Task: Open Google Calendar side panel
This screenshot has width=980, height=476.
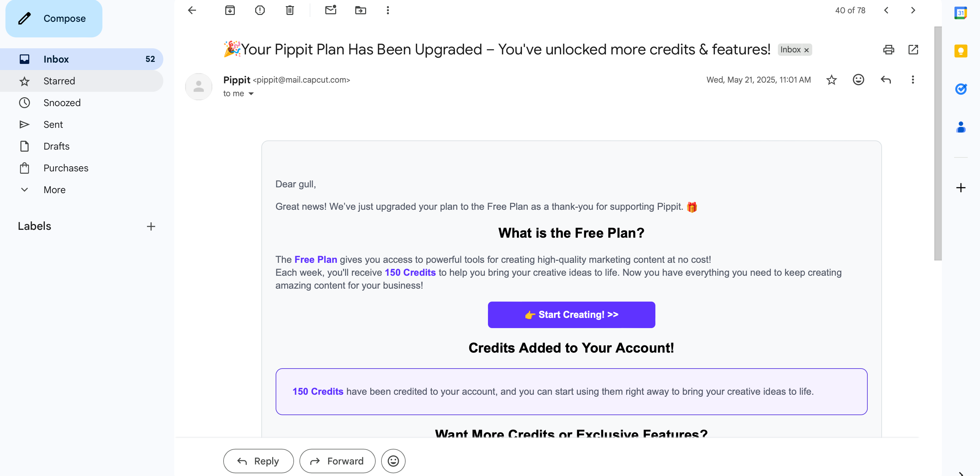Action: click(960, 13)
